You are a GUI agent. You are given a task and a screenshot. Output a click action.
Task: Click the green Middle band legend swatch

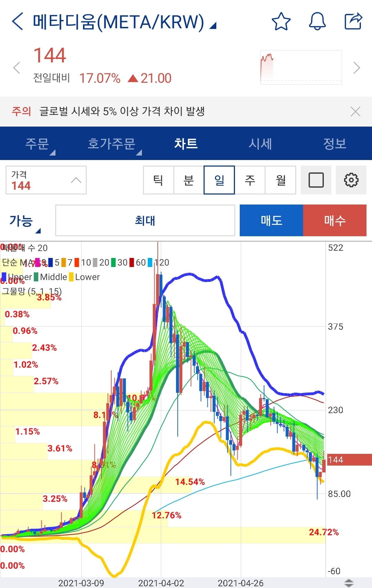coord(36,277)
